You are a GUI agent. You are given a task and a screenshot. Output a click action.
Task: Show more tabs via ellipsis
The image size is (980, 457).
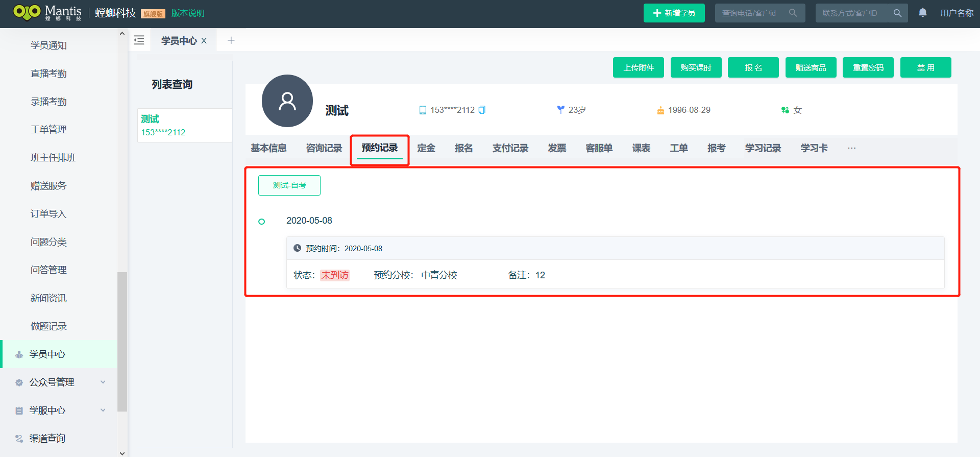[852, 148]
